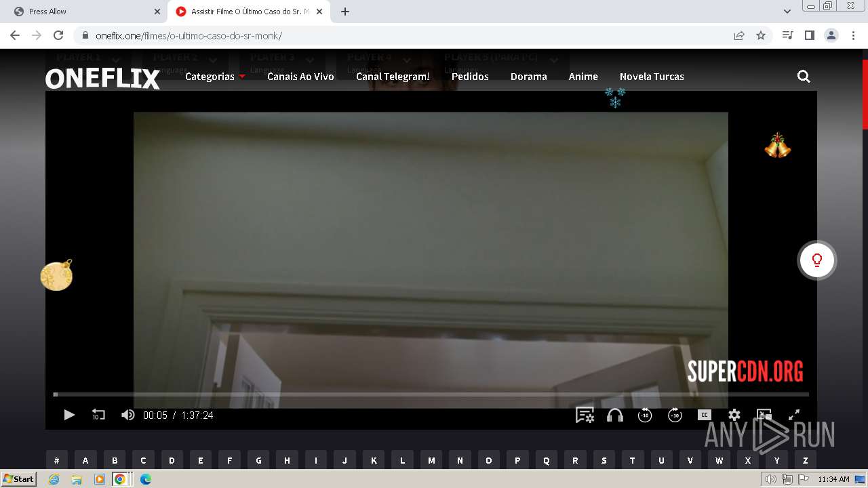Enter fullscreen mode
868x488 pixels.
[x=794, y=415]
